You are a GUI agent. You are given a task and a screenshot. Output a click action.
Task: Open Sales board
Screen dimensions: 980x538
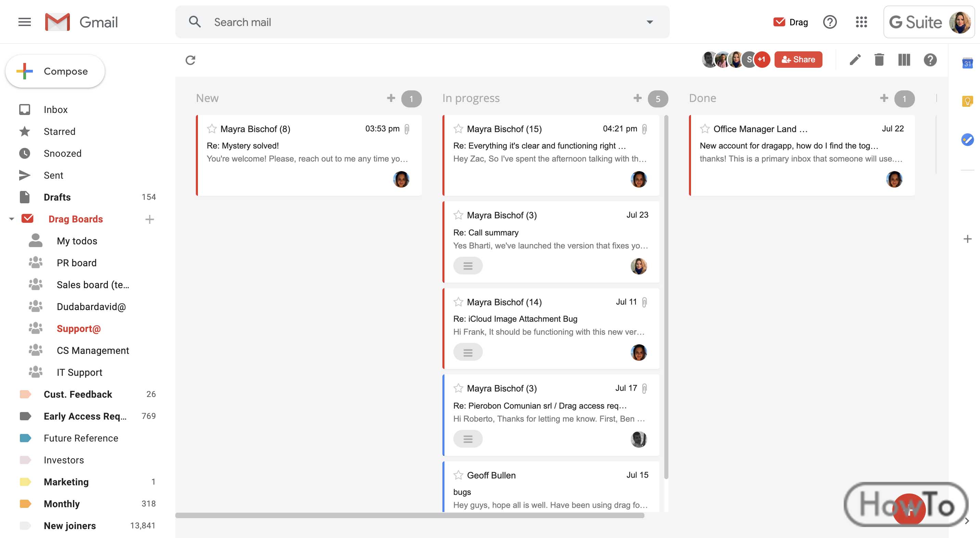[x=93, y=285]
